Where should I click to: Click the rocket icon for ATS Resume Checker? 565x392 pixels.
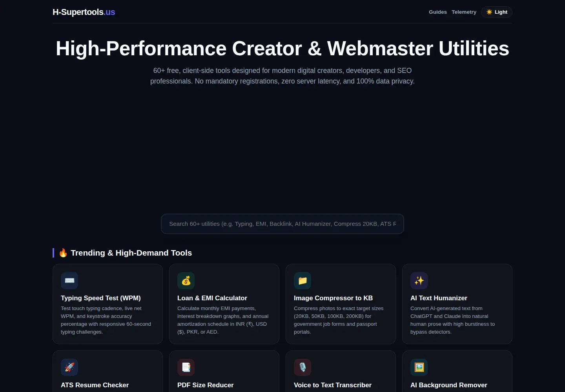point(69,367)
